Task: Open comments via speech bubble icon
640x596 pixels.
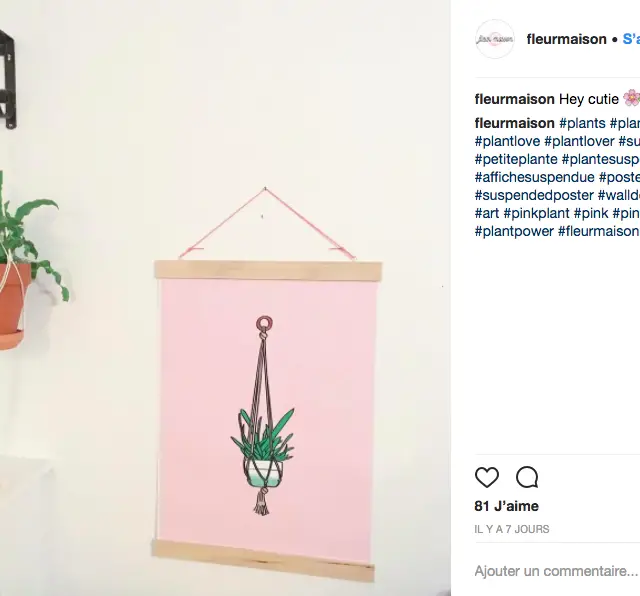Action: click(527, 477)
